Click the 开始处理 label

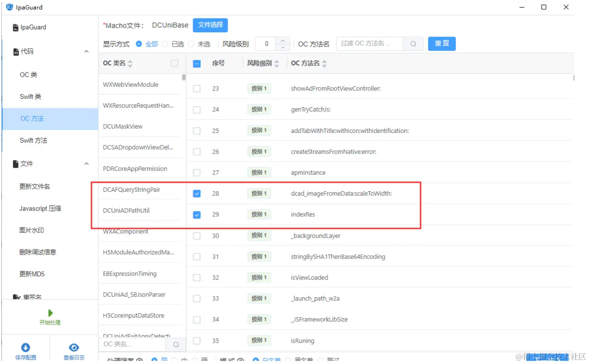click(50, 323)
